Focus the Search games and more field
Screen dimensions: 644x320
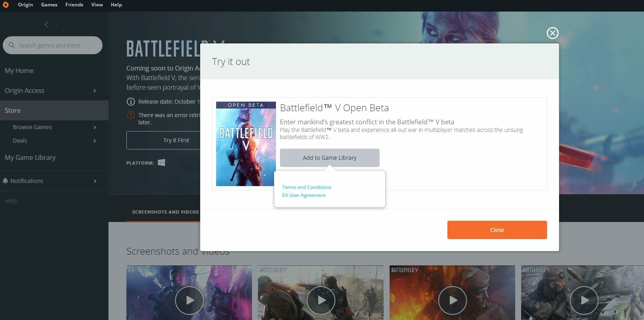pos(53,45)
